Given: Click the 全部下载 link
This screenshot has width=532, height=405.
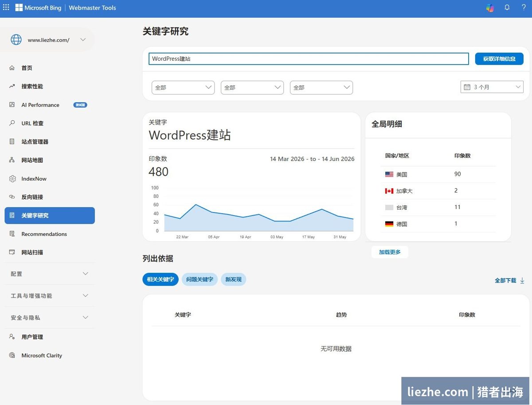Looking at the screenshot, I should [505, 280].
